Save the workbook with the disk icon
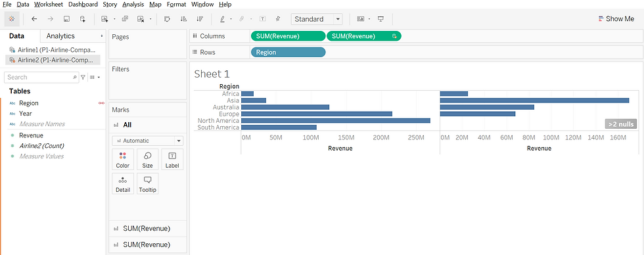 (66, 19)
